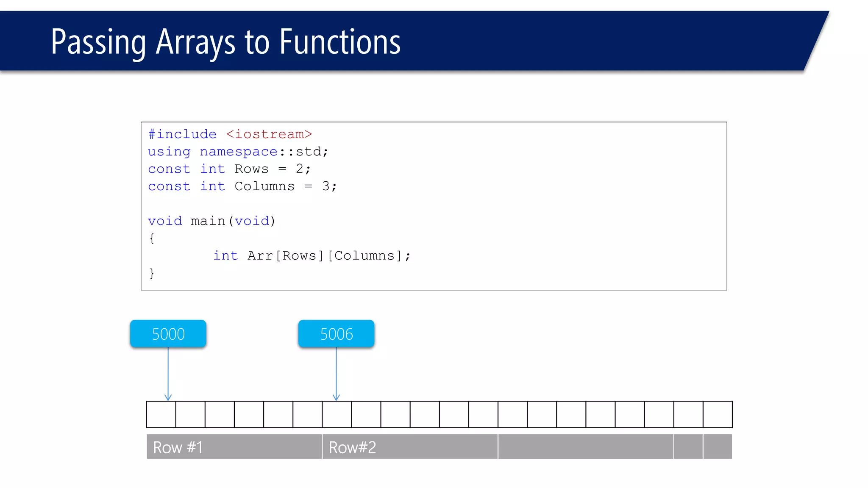Select the Row#2 gray bar
The width and height of the screenshot is (868, 488).
410,447
